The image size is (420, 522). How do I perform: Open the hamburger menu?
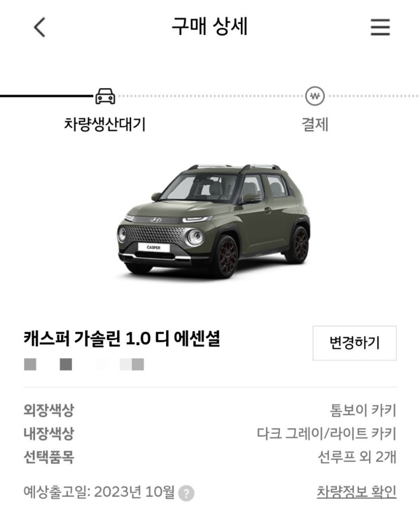pyautogui.click(x=380, y=27)
